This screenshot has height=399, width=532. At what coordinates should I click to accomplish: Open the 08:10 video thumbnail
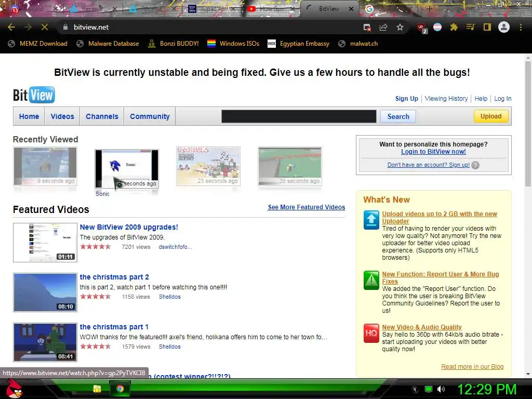[45, 292]
